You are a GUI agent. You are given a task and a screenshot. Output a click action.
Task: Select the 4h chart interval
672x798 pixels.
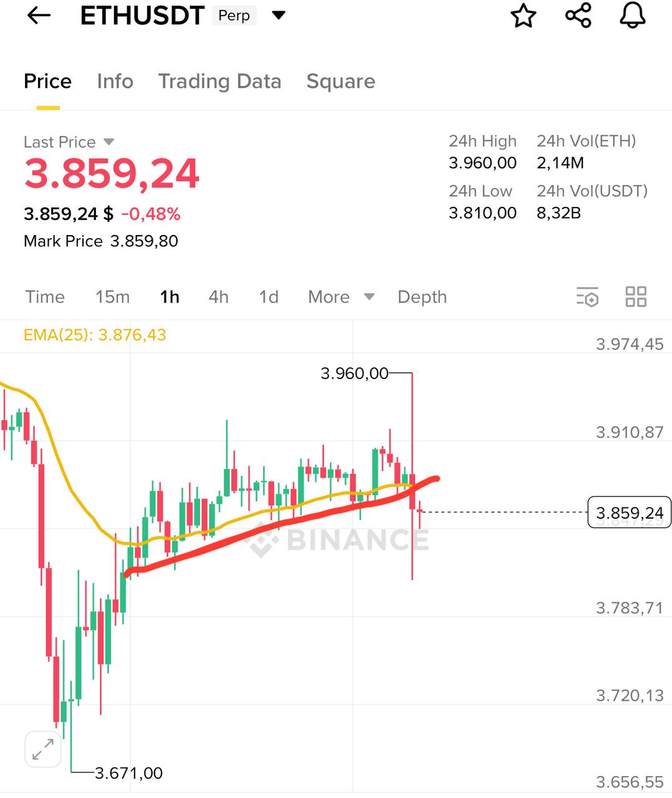click(x=218, y=297)
